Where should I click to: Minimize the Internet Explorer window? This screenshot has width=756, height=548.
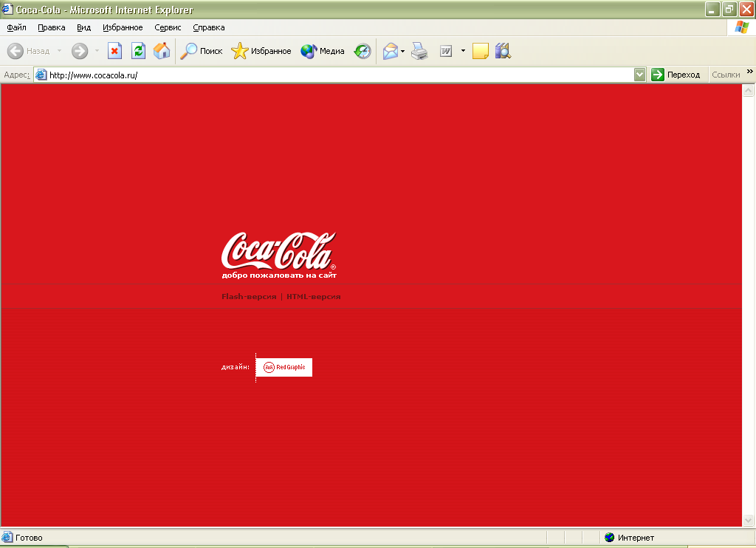[x=712, y=9]
